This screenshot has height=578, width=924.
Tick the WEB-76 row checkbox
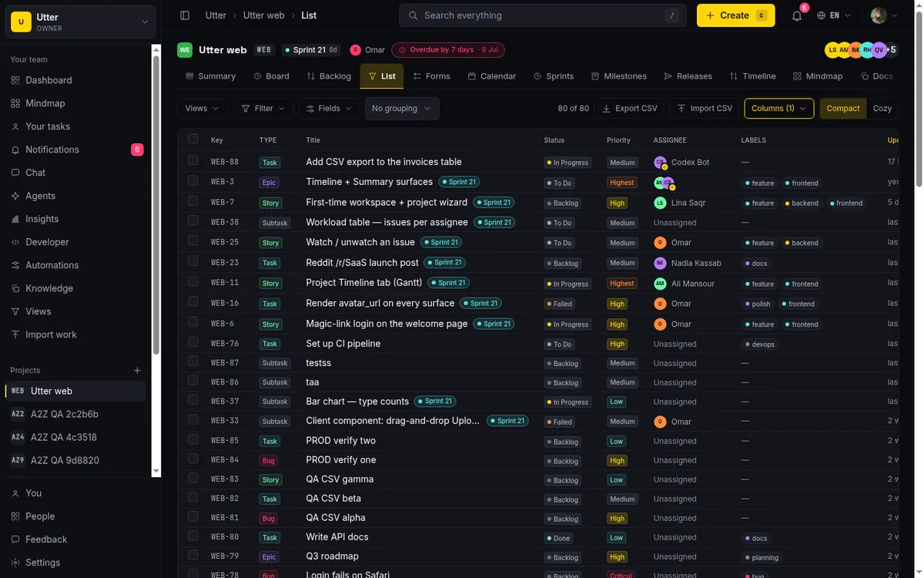point(192,343)
